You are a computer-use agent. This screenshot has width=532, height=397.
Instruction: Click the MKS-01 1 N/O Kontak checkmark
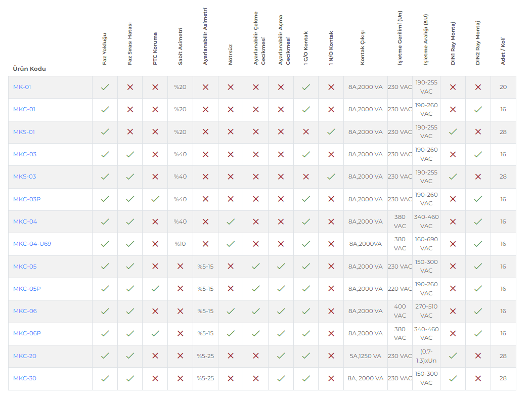click(x=331, y=132)
